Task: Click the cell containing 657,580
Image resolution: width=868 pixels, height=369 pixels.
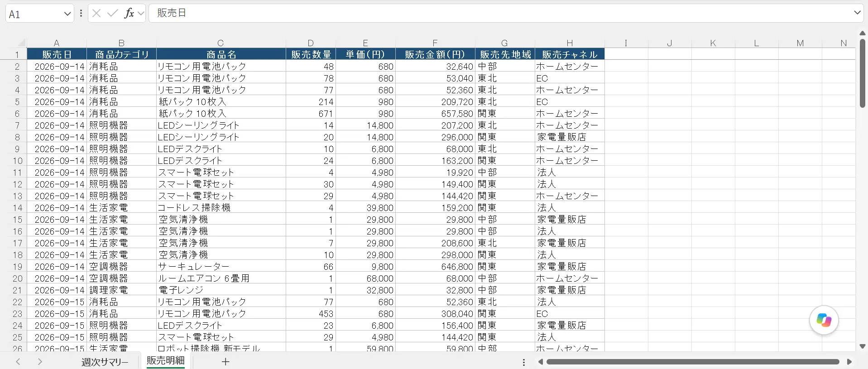Action: pos(435,114)
